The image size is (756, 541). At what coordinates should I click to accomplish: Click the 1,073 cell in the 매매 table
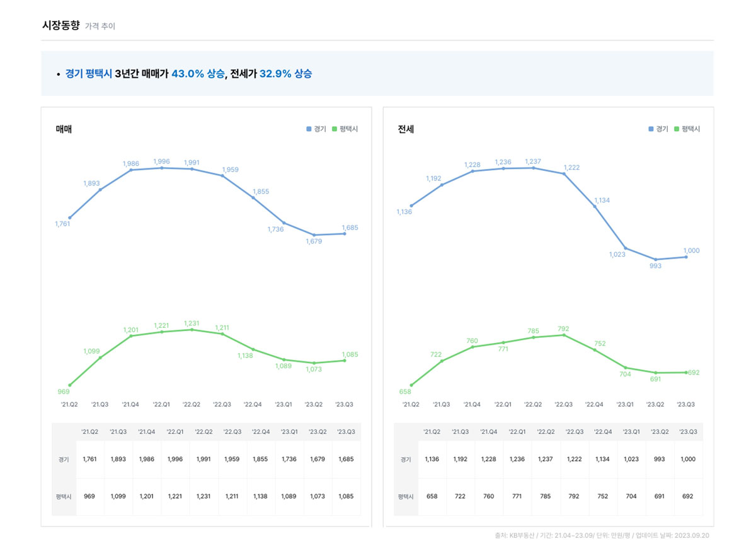[318, 496]
